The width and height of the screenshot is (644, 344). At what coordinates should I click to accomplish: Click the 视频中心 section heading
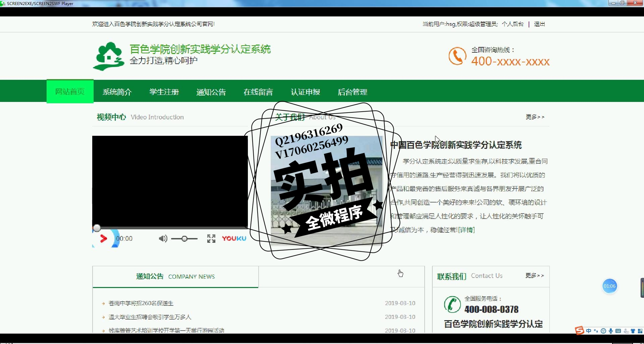click(111, 117)
